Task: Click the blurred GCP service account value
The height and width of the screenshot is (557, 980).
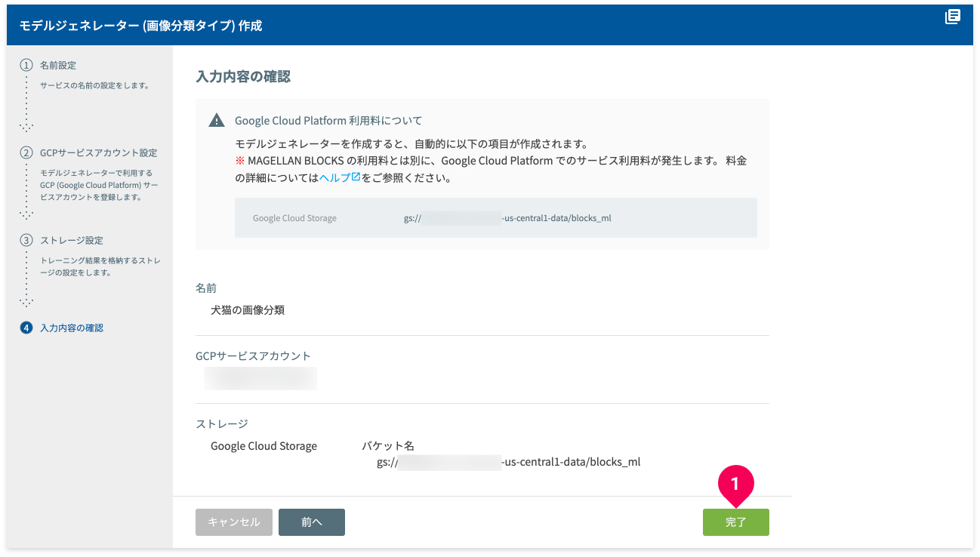Action: 260,378
